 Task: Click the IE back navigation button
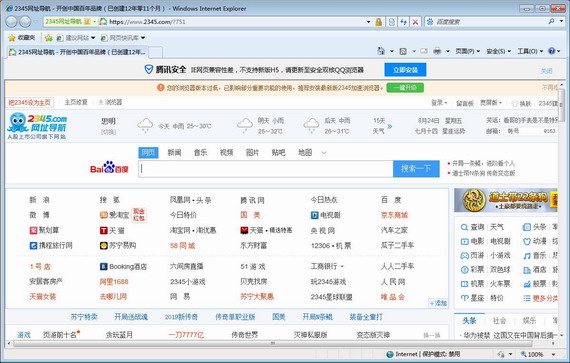coord(11,22)
